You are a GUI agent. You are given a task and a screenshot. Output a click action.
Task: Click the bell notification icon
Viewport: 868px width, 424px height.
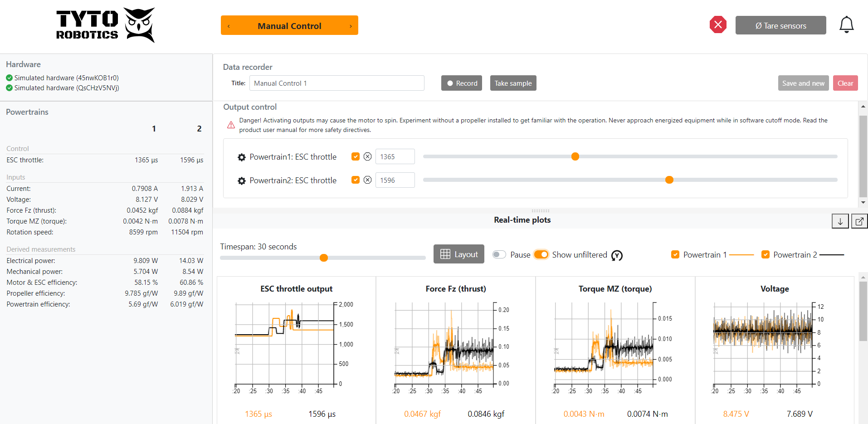(x=846, y=24)
